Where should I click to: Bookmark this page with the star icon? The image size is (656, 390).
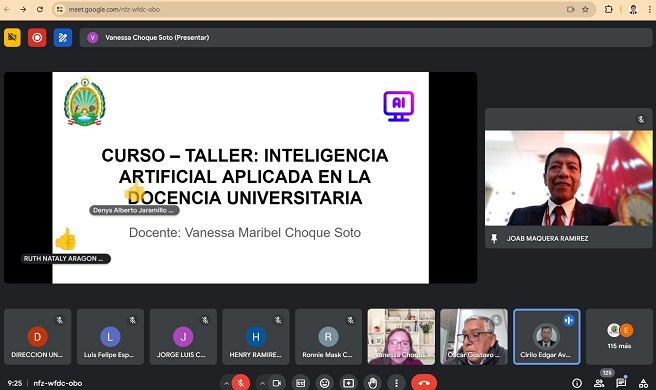point(585,9)
